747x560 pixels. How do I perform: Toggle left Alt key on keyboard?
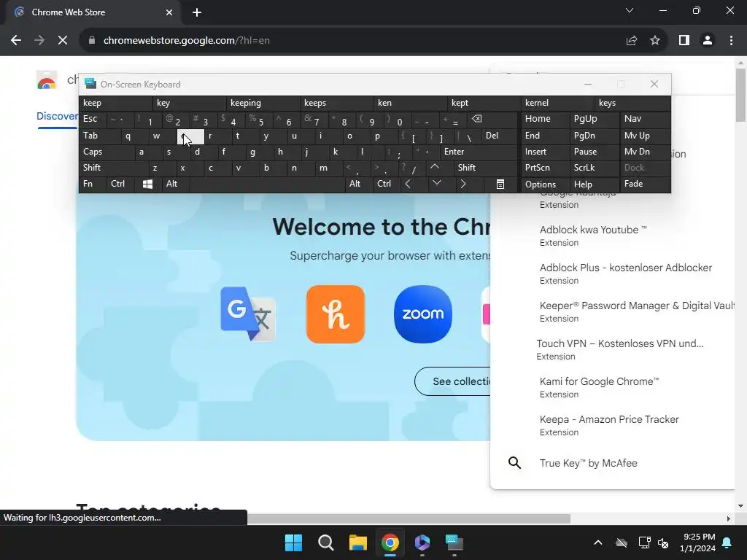click(x=175, y=184)
